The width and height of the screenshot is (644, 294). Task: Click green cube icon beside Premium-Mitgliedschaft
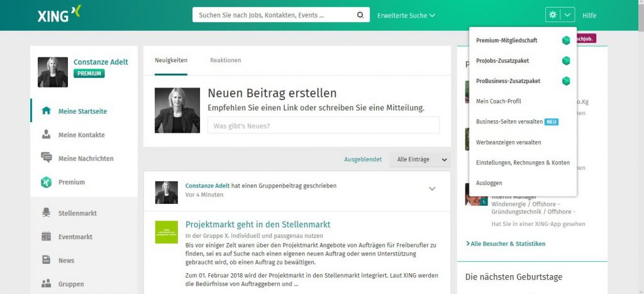pos(566,40)
